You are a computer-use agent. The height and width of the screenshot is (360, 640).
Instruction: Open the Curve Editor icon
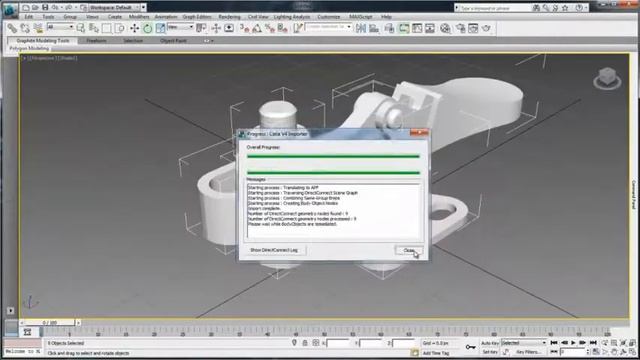pos(417,28)
